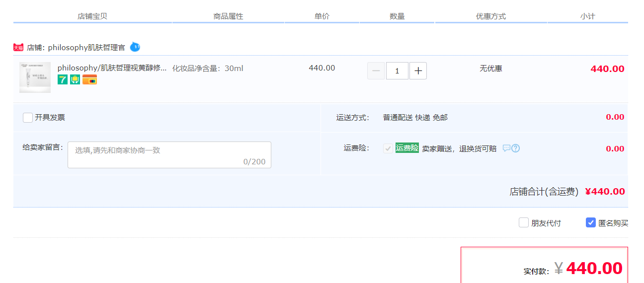This screenshot has height=283, width=644.
Task: Click the 运送方式： label
Action: (x=353, y=118)
